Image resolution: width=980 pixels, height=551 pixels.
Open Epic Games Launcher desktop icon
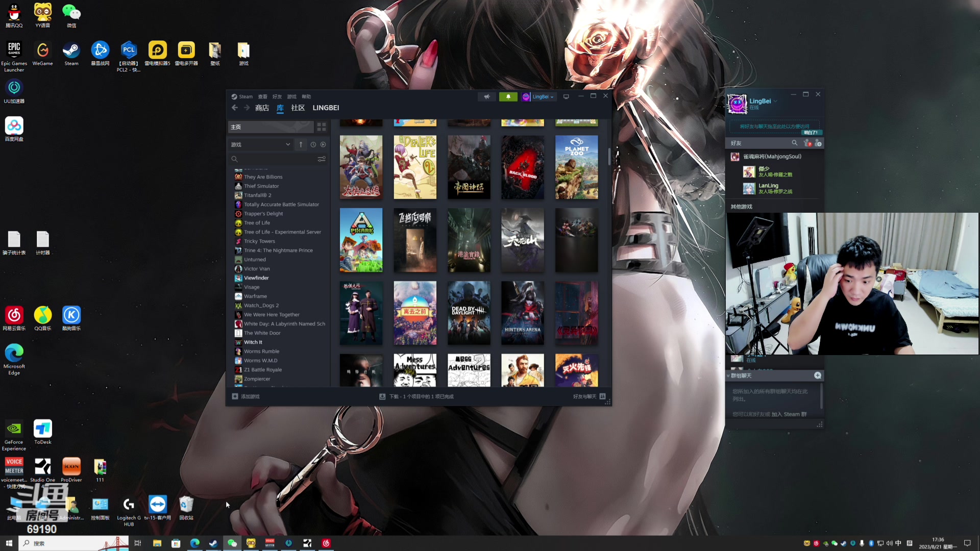click(x=14, y=57)
